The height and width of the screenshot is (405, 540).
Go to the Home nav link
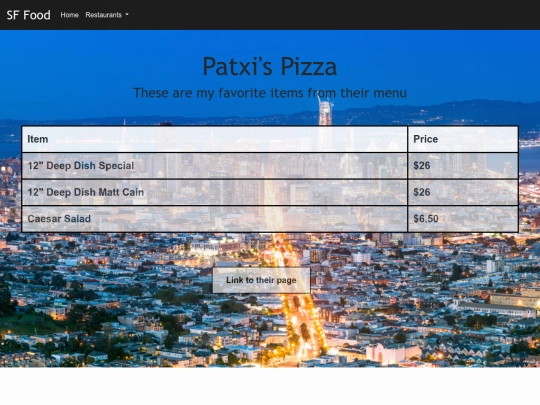pyautogui.click(x=70, y=15)
